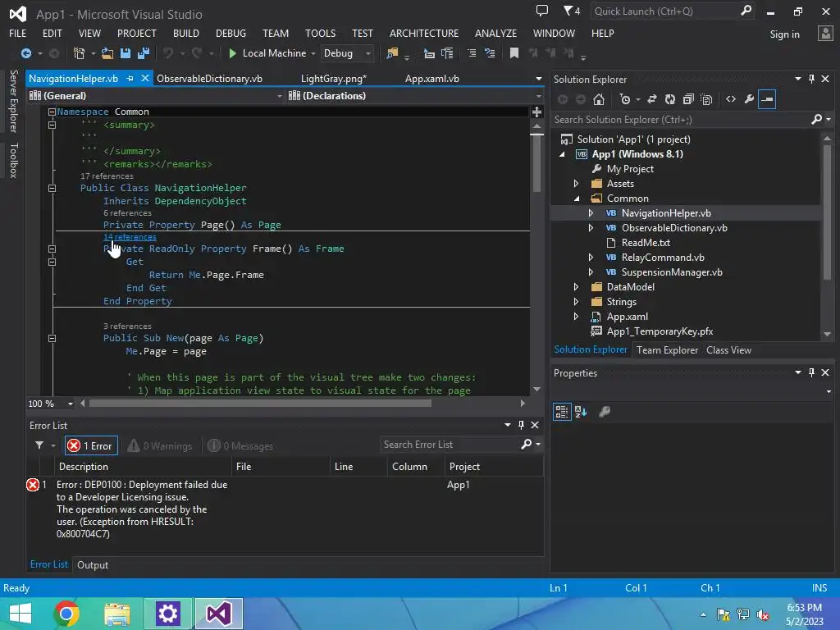Click the View Code icon in Solution Explorer
Viewport: 840px width, 630px height.
[x=731, y=99]
